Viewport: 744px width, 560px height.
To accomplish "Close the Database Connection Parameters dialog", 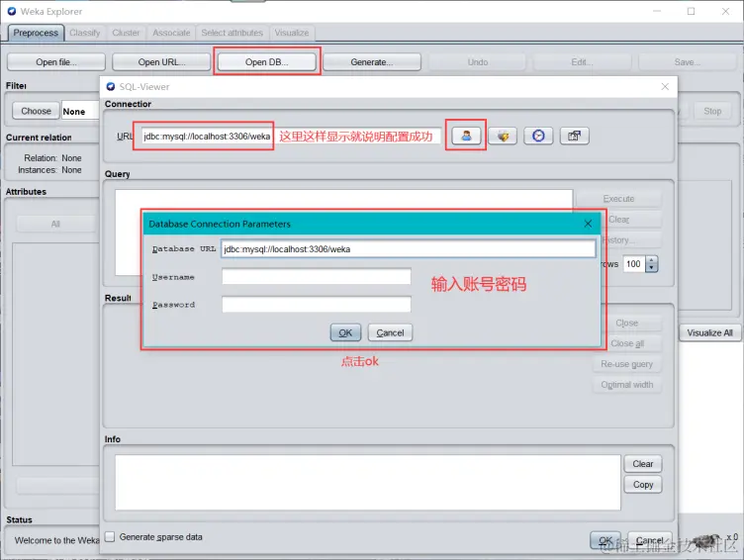I will pyautogui.click(x=588, y=224).
